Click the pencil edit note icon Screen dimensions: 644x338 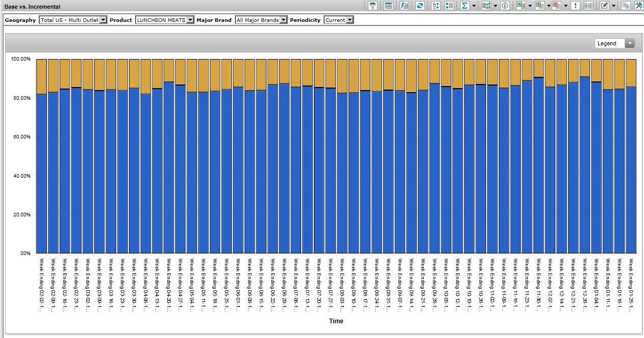605,6
